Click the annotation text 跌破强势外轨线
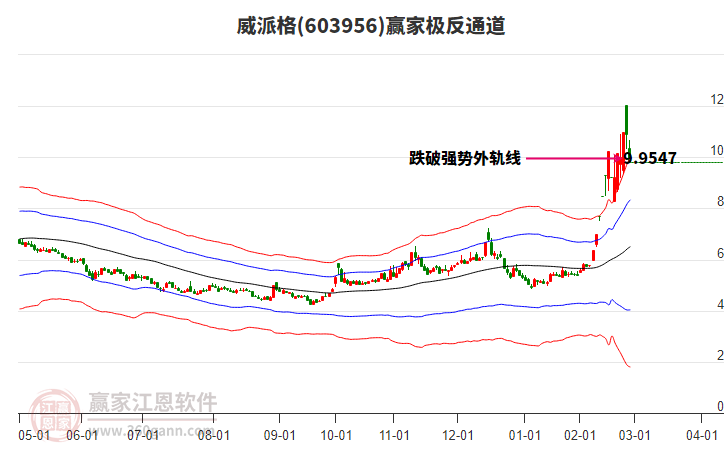This screenshot has width=726, height=450. [x=465, y=158]
